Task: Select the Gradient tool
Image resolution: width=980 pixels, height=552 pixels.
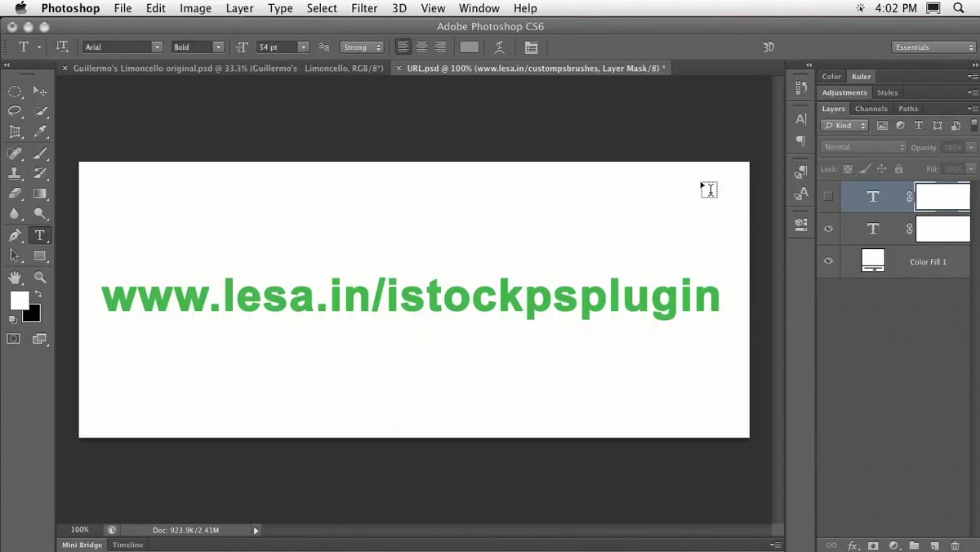Action: (x=40, y=194)
